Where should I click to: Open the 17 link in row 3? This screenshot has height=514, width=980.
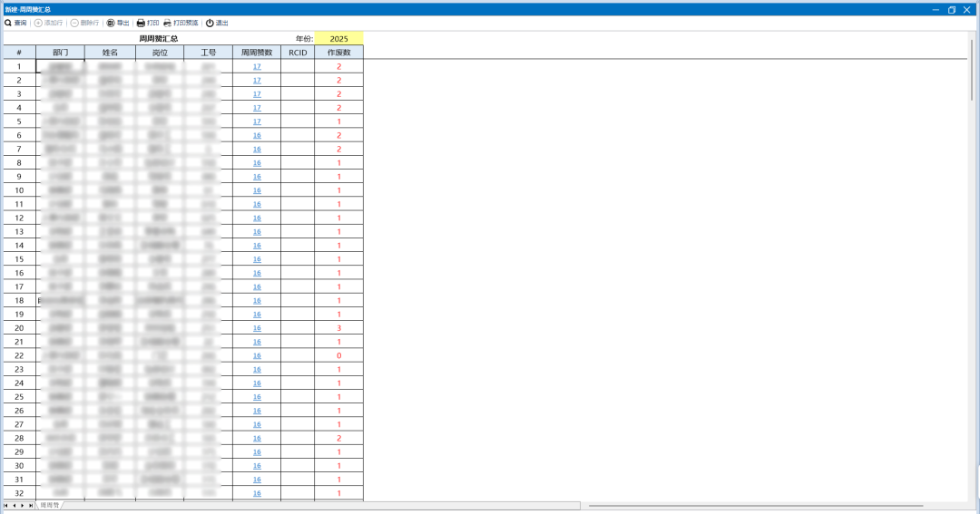point(257,94)
